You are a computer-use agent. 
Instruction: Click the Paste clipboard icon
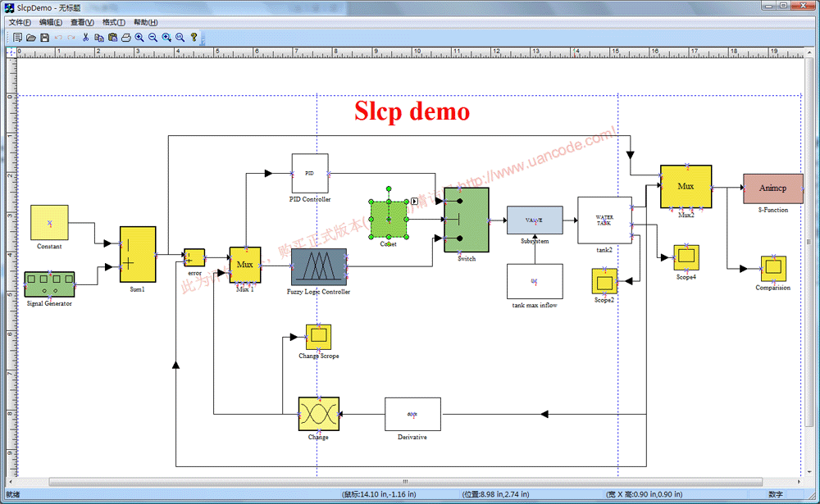(x=112, y=38)
